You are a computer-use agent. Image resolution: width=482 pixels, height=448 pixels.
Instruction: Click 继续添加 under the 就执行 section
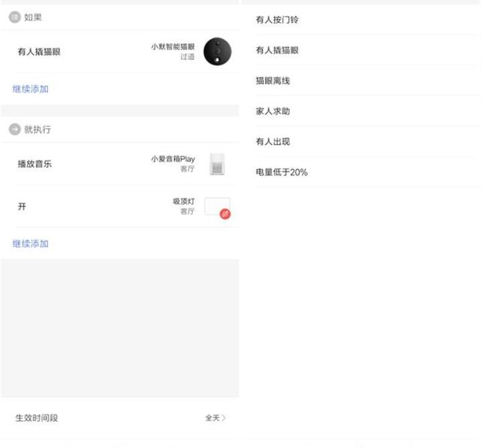pos(30,244)
